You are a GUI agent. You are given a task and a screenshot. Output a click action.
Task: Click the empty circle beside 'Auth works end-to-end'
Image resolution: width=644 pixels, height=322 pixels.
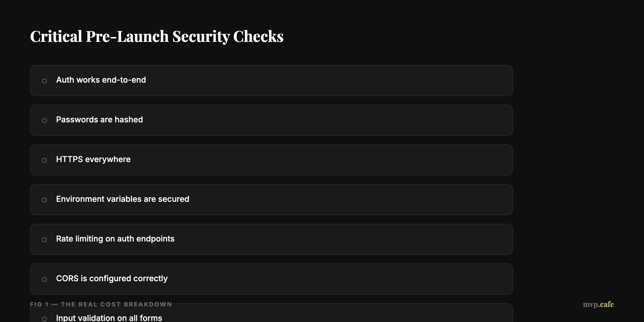point(45,80)
